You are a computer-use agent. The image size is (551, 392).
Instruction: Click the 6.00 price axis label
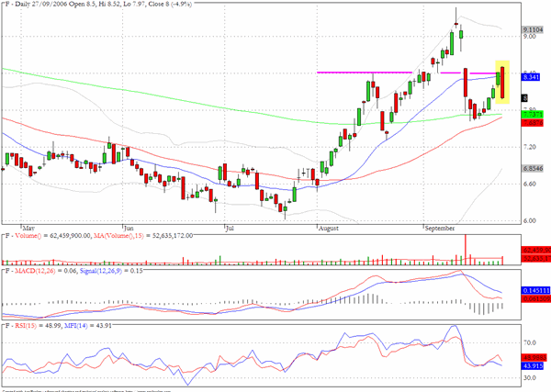pyautogui.click(x=529, y=220)
